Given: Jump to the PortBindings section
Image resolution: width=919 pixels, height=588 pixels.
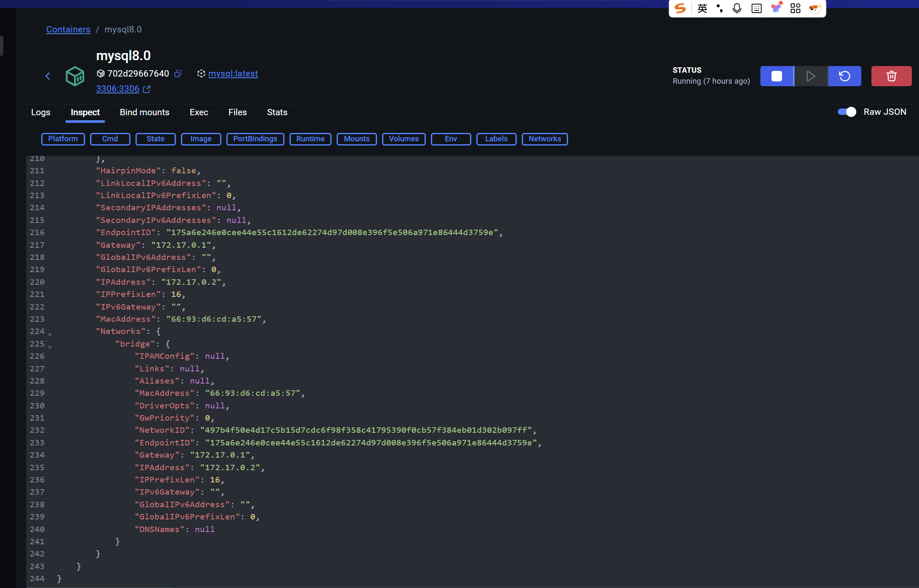Looking at the screenshot, I should 255,139.
